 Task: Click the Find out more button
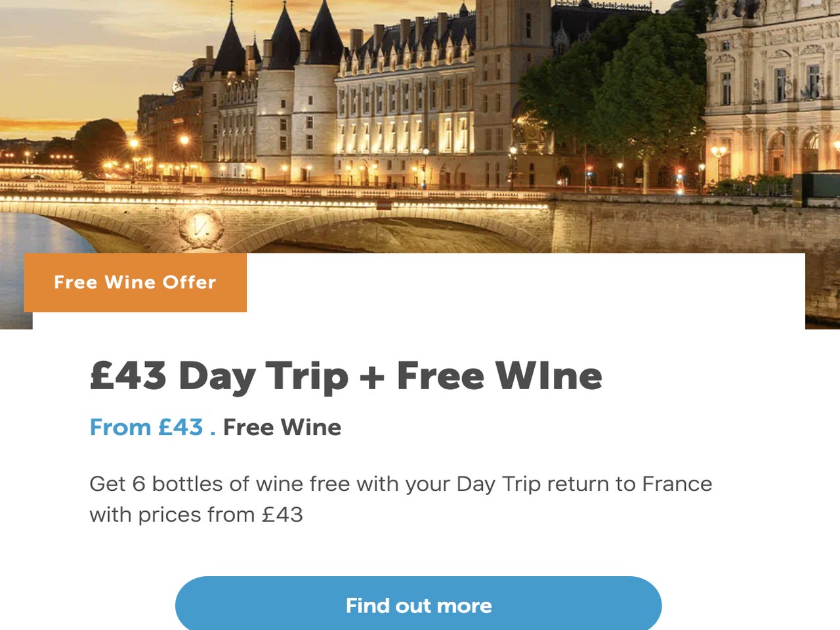[418, 604]
